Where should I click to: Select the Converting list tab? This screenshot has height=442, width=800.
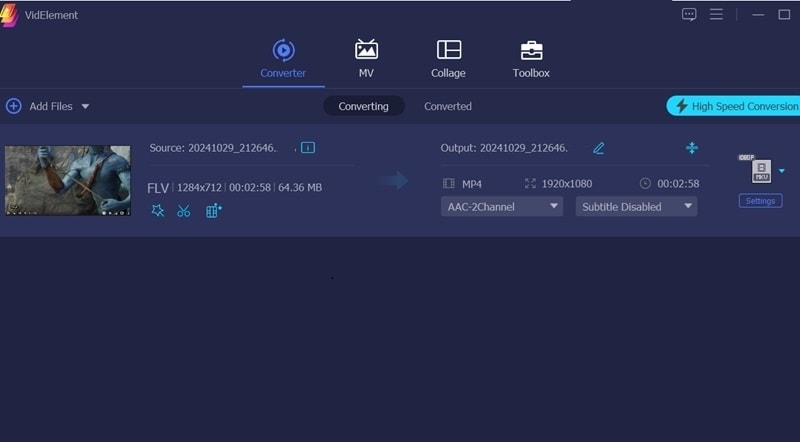tap(363, 106)
